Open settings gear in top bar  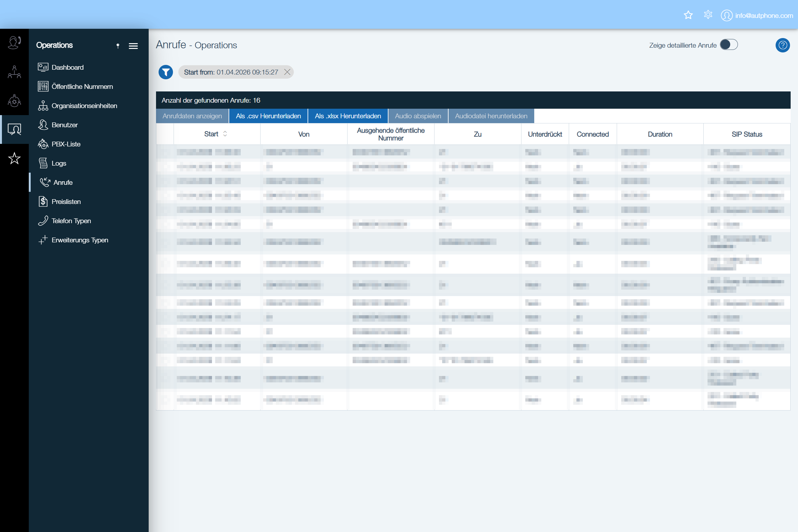(x=708, y=15)
